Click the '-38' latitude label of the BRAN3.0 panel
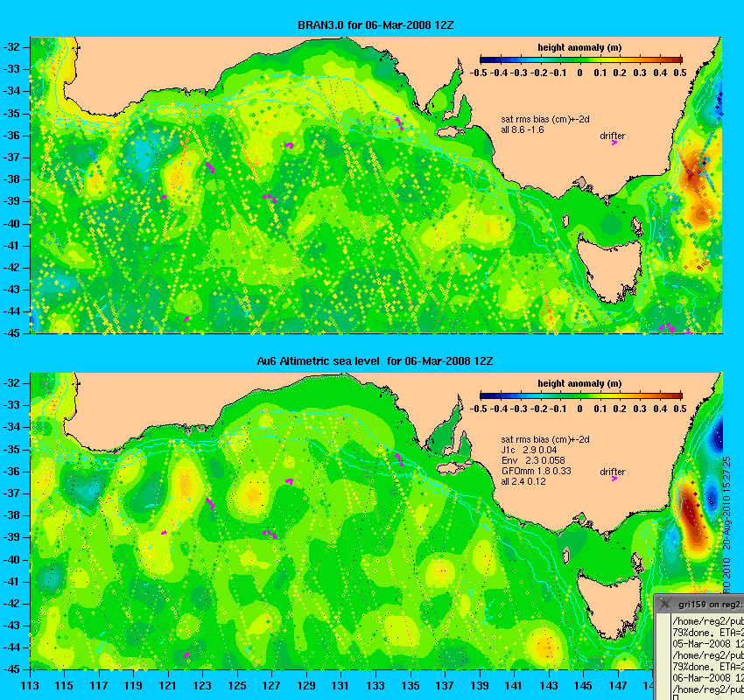Screen dimensions: 744x700 coord(11,179)
